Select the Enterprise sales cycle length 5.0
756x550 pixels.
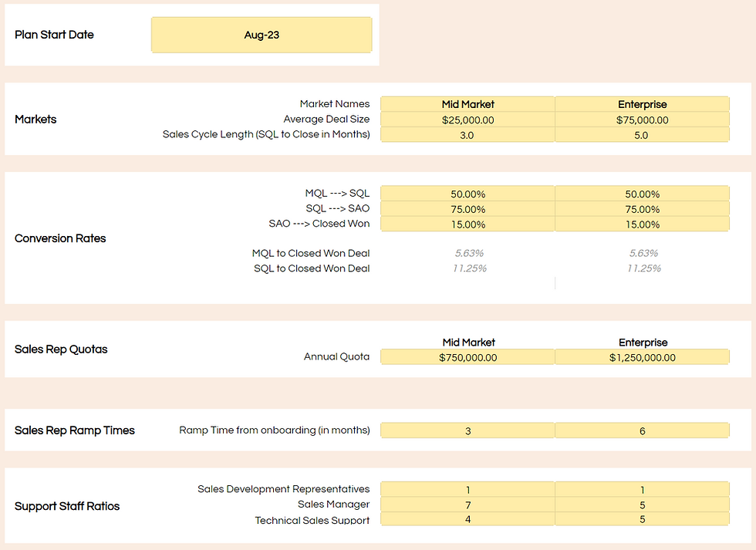point(643,134)
